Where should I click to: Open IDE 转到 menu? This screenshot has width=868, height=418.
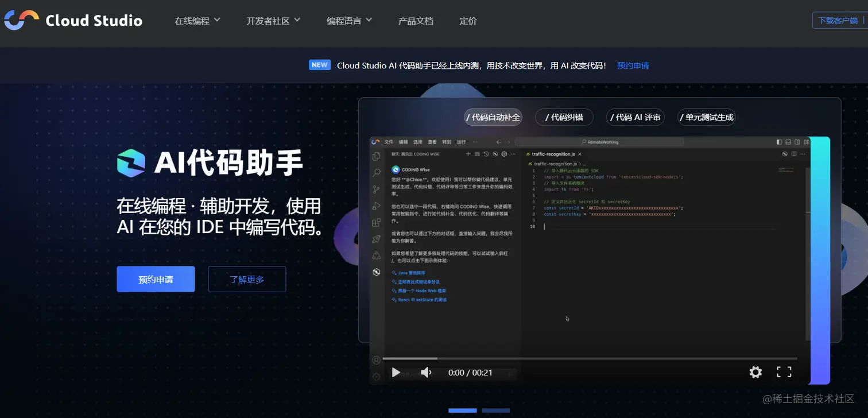(x=447, y=142)
